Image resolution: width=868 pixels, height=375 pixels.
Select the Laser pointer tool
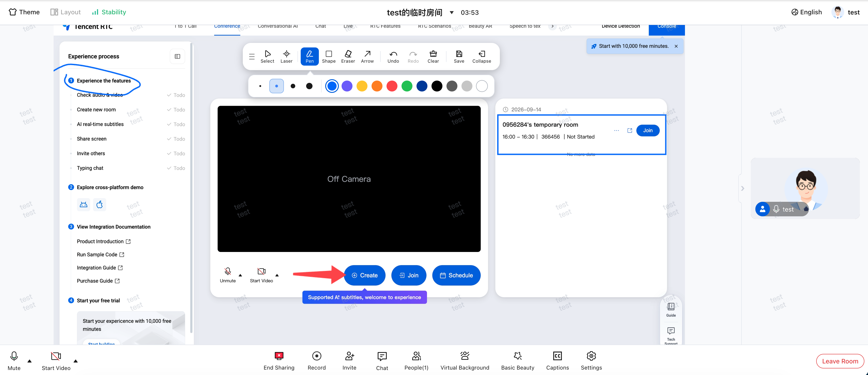click(286, 56)
